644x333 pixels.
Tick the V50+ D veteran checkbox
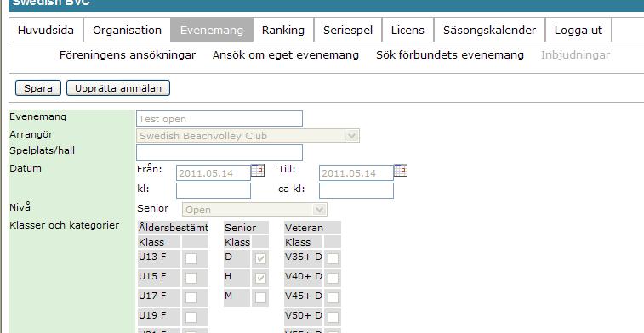(x=333, y=317)
